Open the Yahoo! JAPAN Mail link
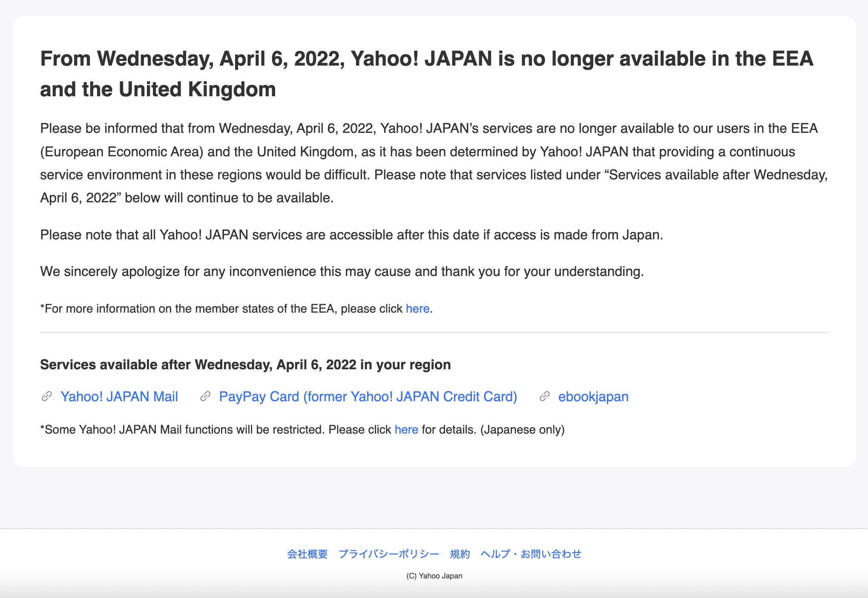Screen dimensions: 868x598 (x=119, y=397)
